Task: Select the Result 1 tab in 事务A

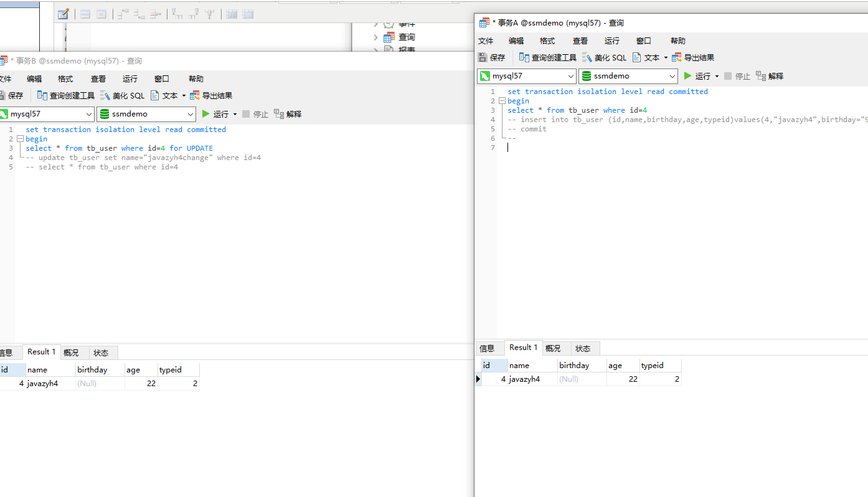Action: (523, 348)
